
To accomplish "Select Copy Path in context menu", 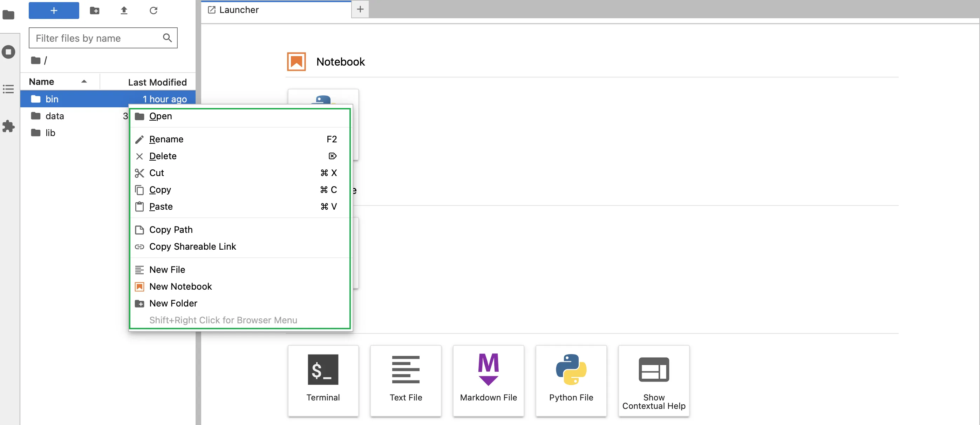I will (240, 230).
